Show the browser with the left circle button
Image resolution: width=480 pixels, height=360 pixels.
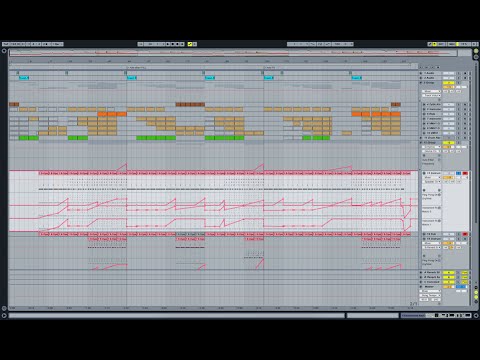click(4, 51)
